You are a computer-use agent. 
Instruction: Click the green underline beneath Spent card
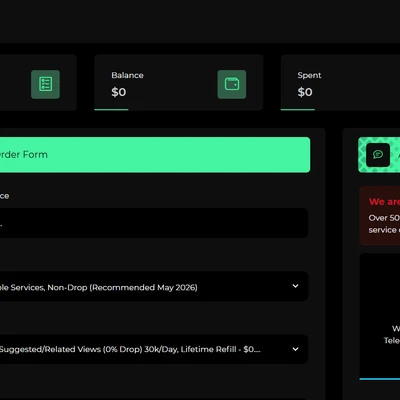click(298, 109)
